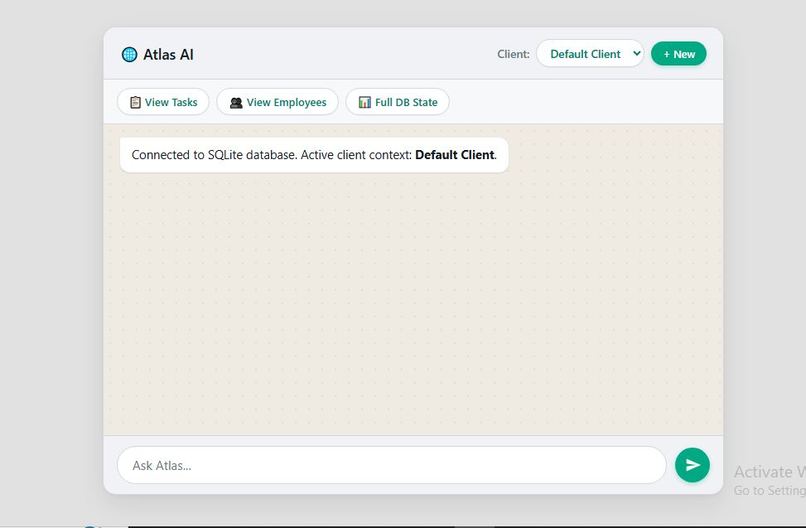Show the Full DB State
This screenshot has height=528, width=806.
[x=397, y=102]
